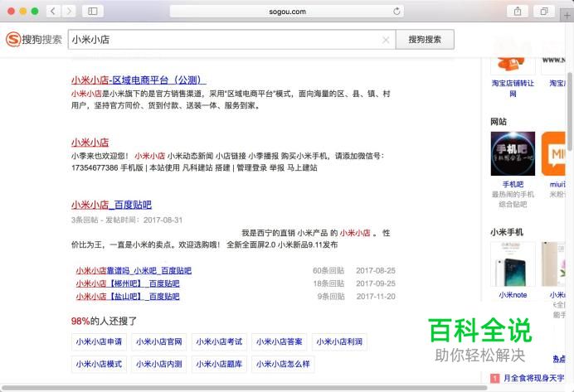Select related search 小米小店官网
The width and height of the screenshot is (574, 392).
click(x=159, y=342)
